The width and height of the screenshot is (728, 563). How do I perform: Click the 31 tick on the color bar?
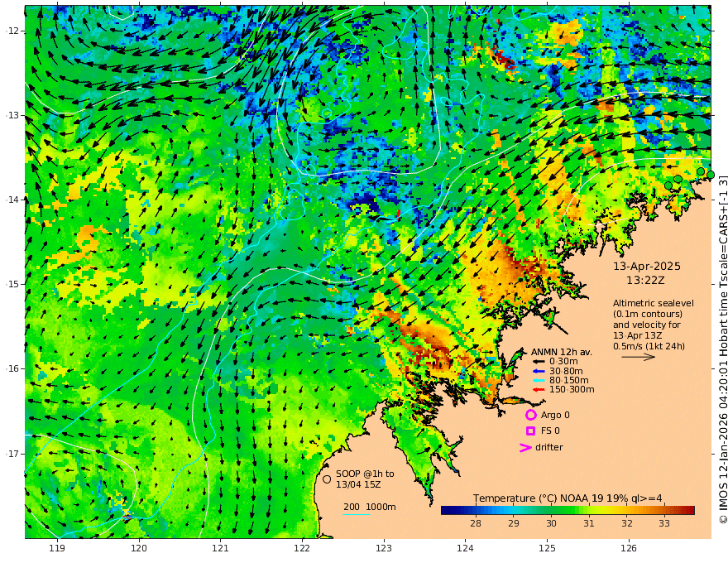coord(589,523)
